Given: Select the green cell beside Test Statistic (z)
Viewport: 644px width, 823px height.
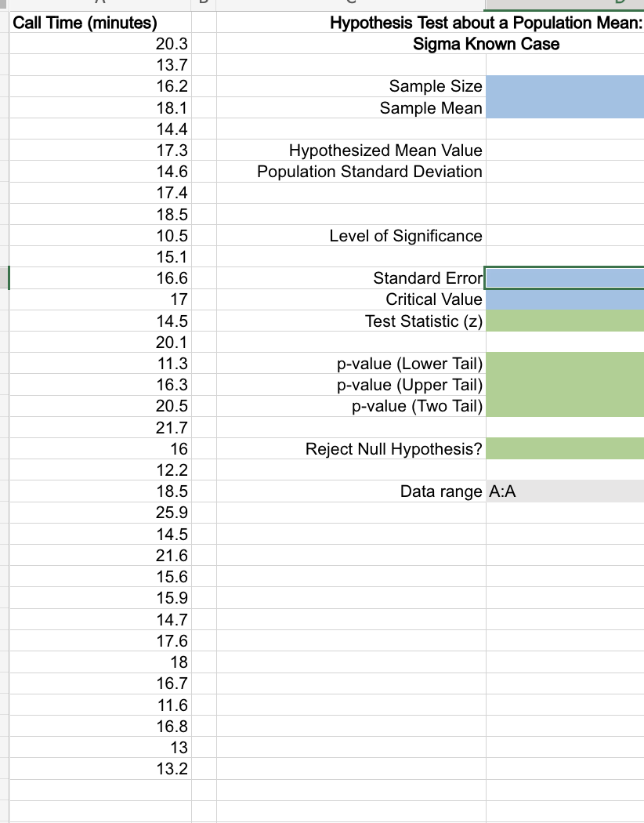Looking at the screenshot, I should pyautogui.click(x=565, y=321).
